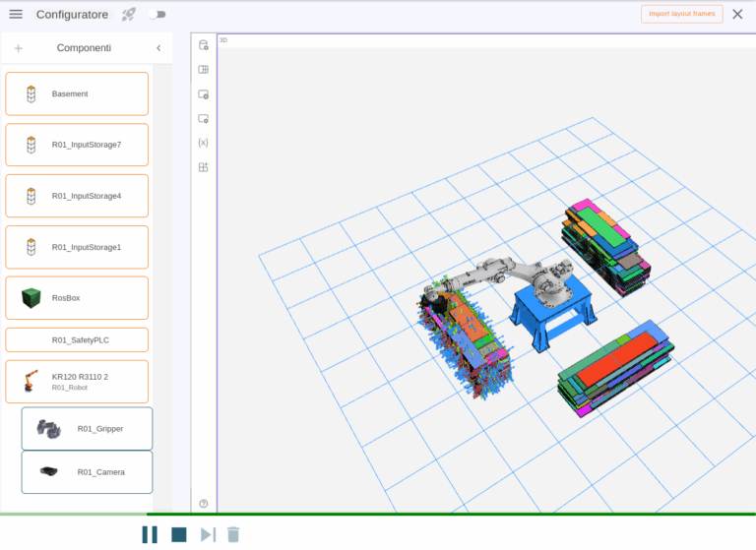Click the R01_InputStorage7 stack icon
756x550 pixels.
[x=31, y=145]
